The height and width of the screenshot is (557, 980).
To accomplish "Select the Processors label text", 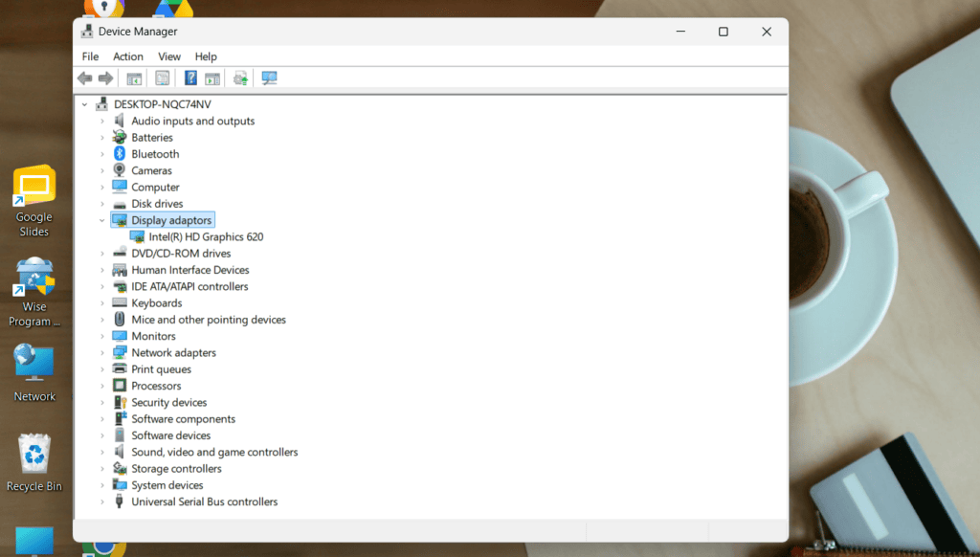I will tap(156, 386).
